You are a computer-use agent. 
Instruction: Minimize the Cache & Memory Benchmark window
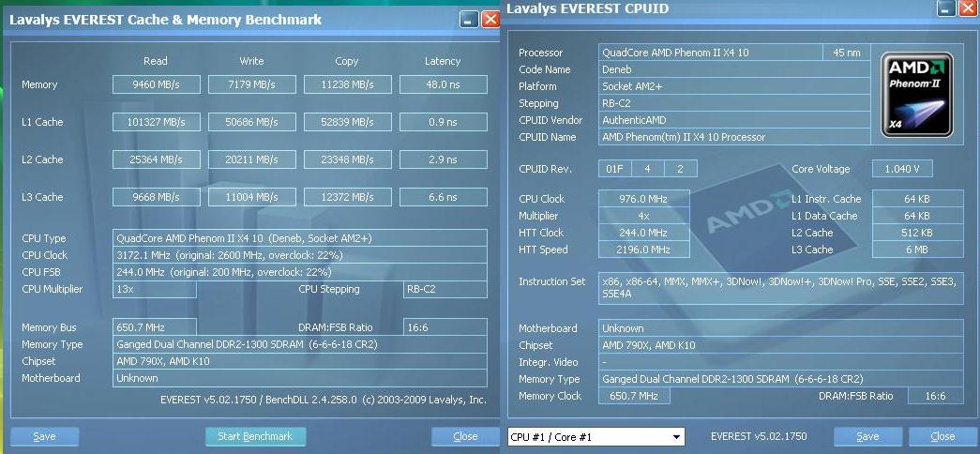click(469, 20)
